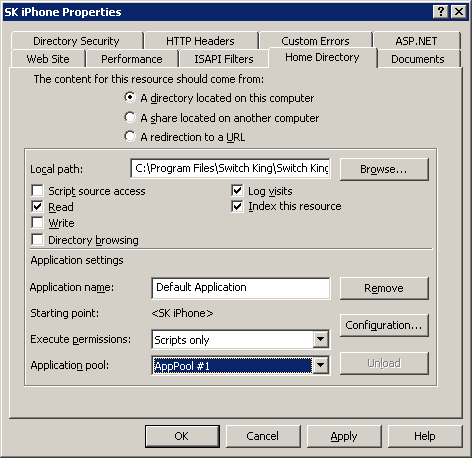Click the Local path text field

[231, 168]
